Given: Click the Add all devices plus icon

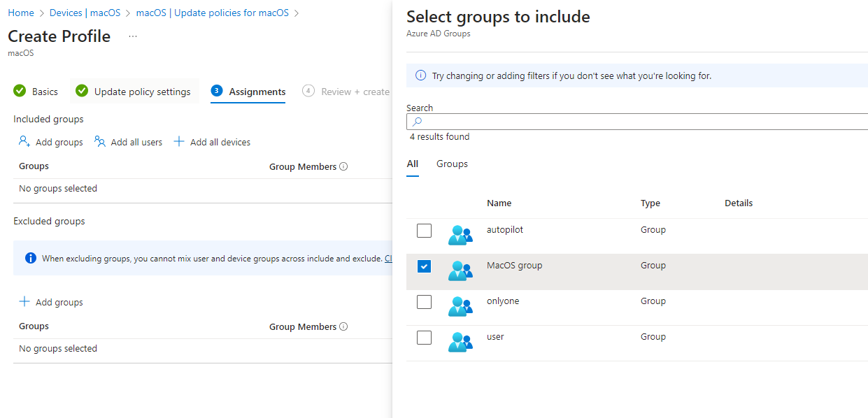Looking at the screenshot, I should point(179,142).
